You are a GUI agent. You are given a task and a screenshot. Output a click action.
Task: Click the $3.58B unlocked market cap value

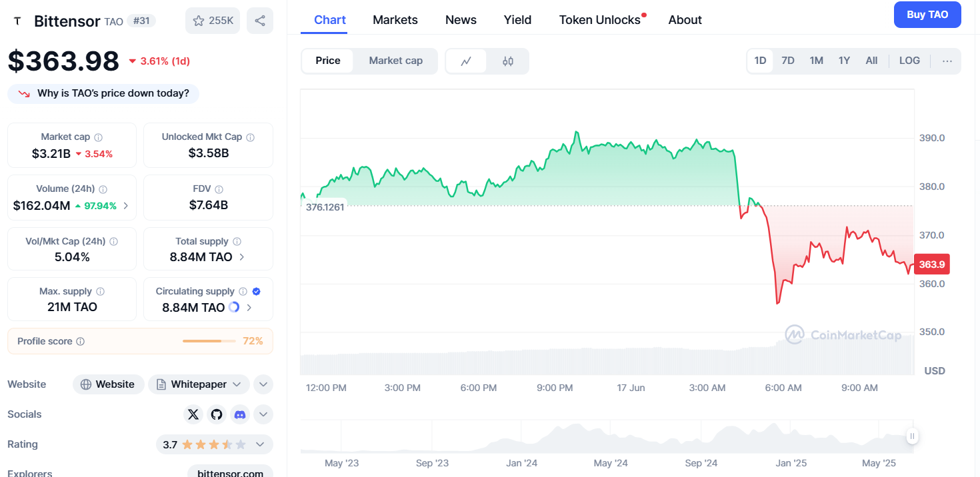pos(209,153)
